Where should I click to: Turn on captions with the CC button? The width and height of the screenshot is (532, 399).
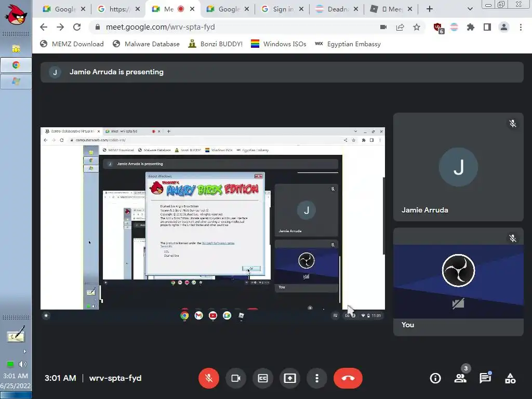[x=263, y=378]
